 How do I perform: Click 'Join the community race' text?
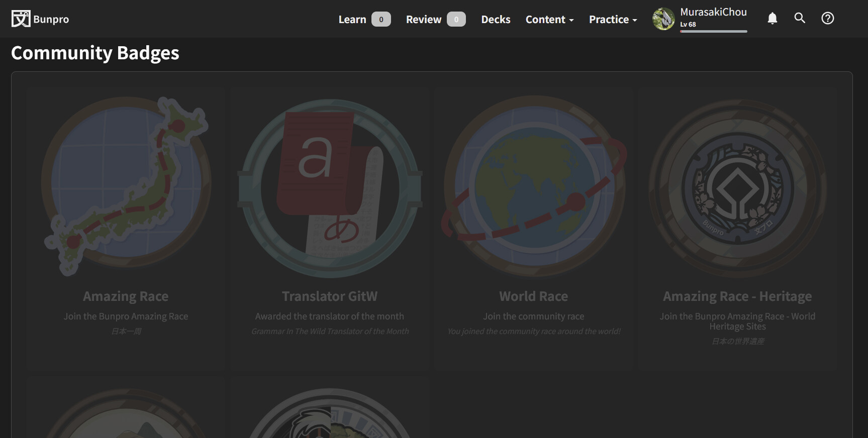(534, 316)
